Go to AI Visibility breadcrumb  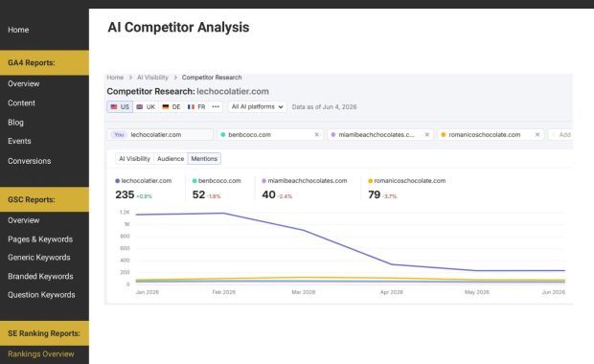pyautogui.click(x=152, y=78)
